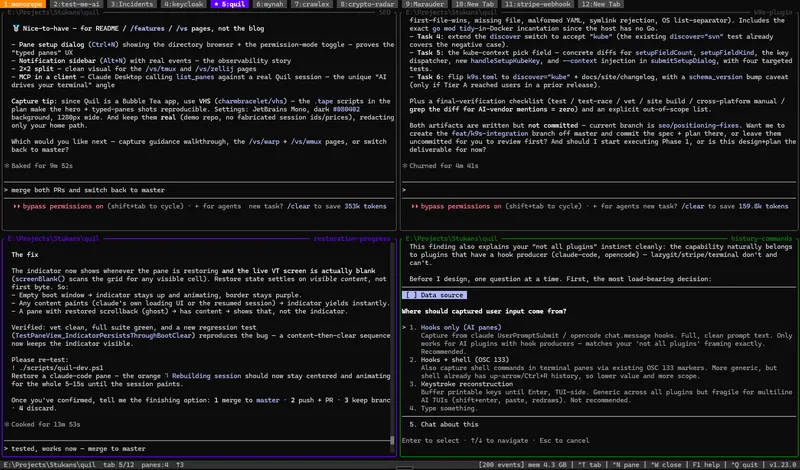Click the v1.23.0 version label
800x470 pixels.
(x=783, y=465)
